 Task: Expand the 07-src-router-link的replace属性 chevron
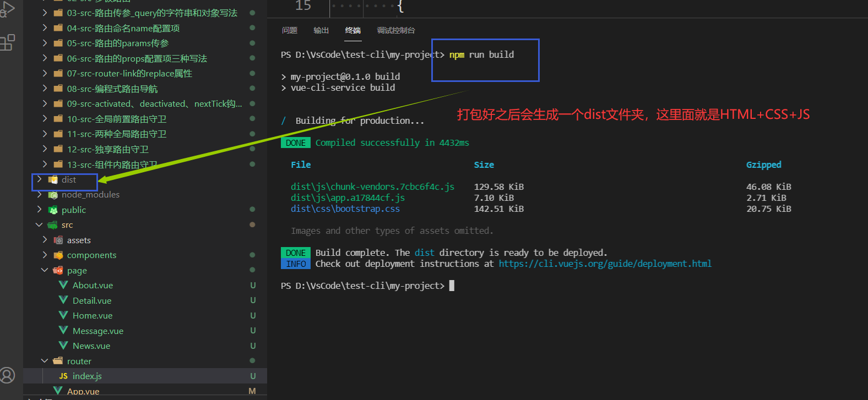click(45, 73)
